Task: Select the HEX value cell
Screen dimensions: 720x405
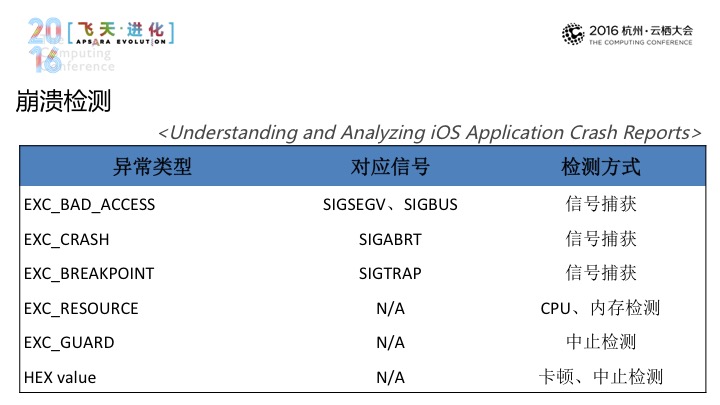Action: [60, 377]
